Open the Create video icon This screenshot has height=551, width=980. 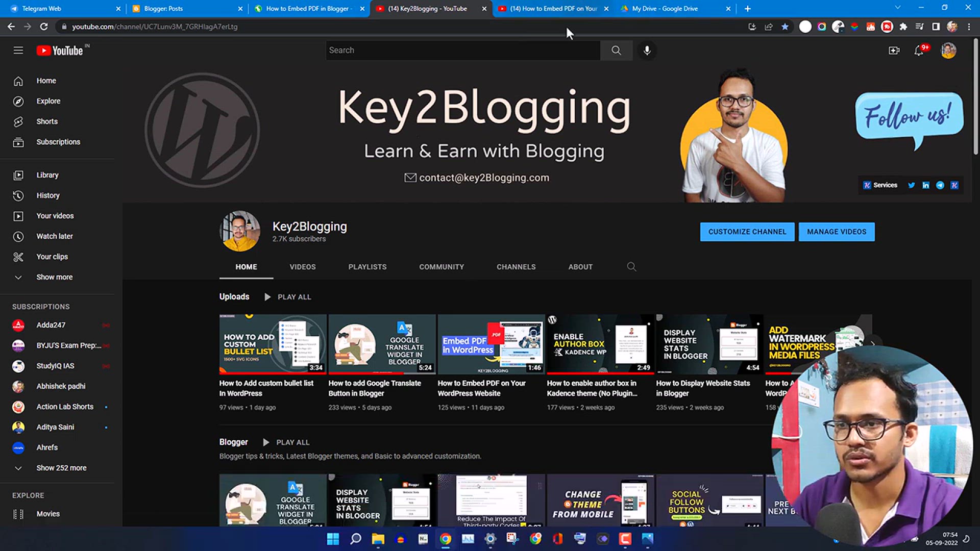coord(894,50)
